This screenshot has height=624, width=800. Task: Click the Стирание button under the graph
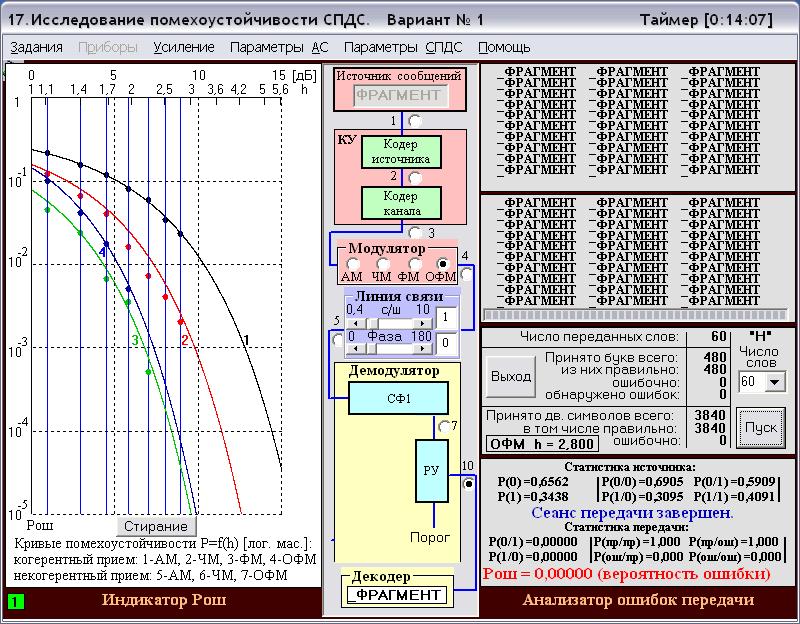(156, 526)
